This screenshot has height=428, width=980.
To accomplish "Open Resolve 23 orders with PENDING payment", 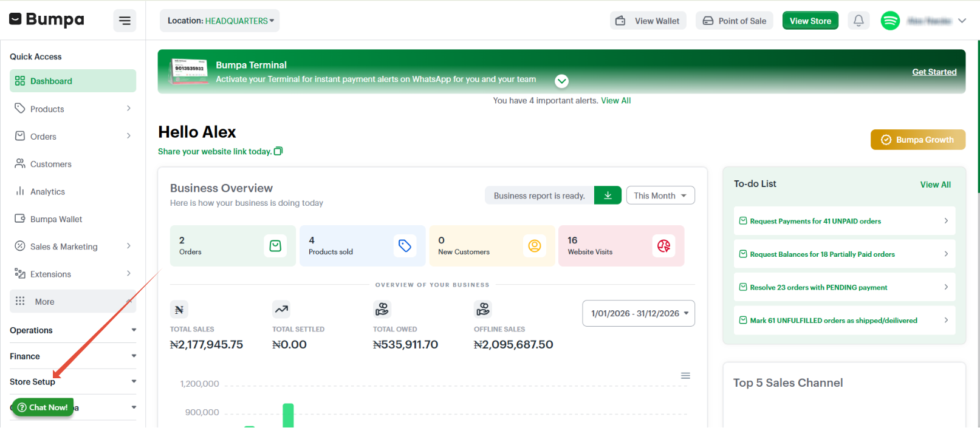I will tap(845, 287).
